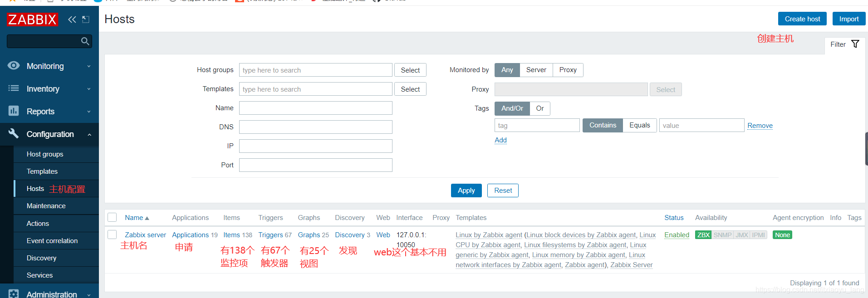
Task: Click the sidebar search magnifier icon
Action: click(x=85, y=41)
